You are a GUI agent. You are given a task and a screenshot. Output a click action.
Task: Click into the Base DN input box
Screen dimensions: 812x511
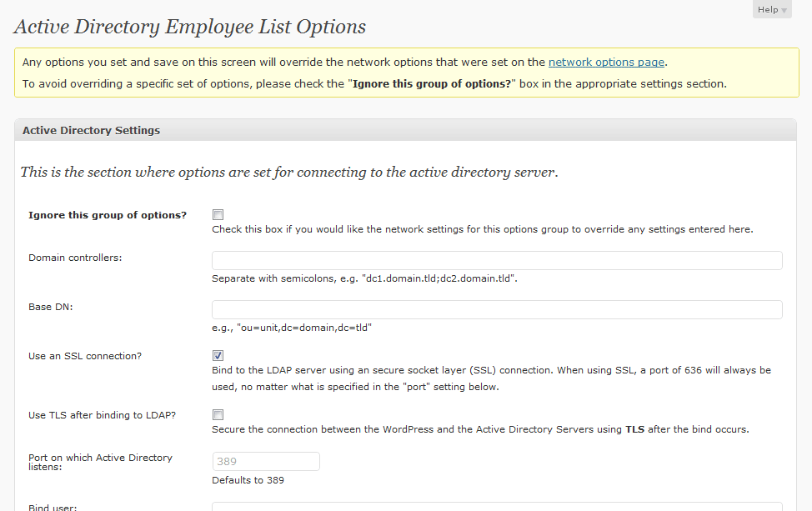coord(497,309)
